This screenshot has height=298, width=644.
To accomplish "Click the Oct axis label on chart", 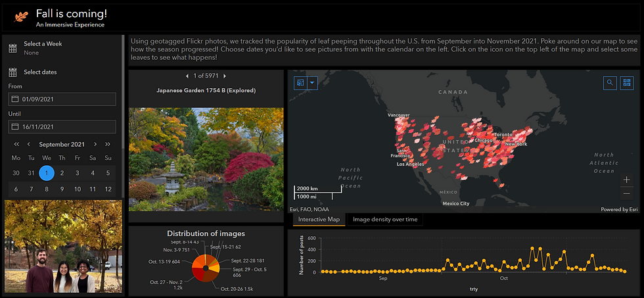I will pyautogui.click(x=504, y=278).
